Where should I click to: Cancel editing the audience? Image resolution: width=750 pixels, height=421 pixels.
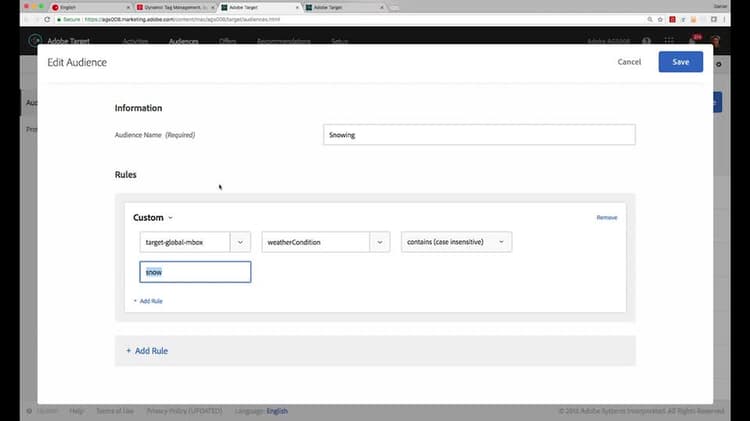pyautogui.click(x=629, y=62)
